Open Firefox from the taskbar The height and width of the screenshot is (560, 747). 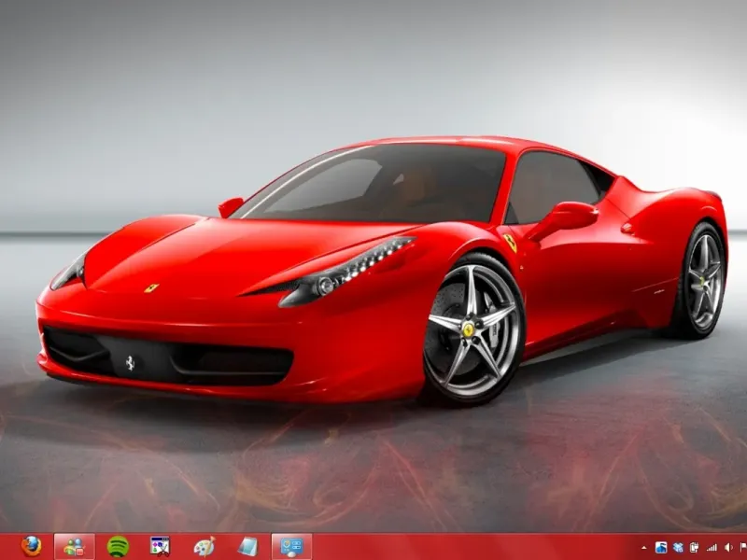point(32,546)
